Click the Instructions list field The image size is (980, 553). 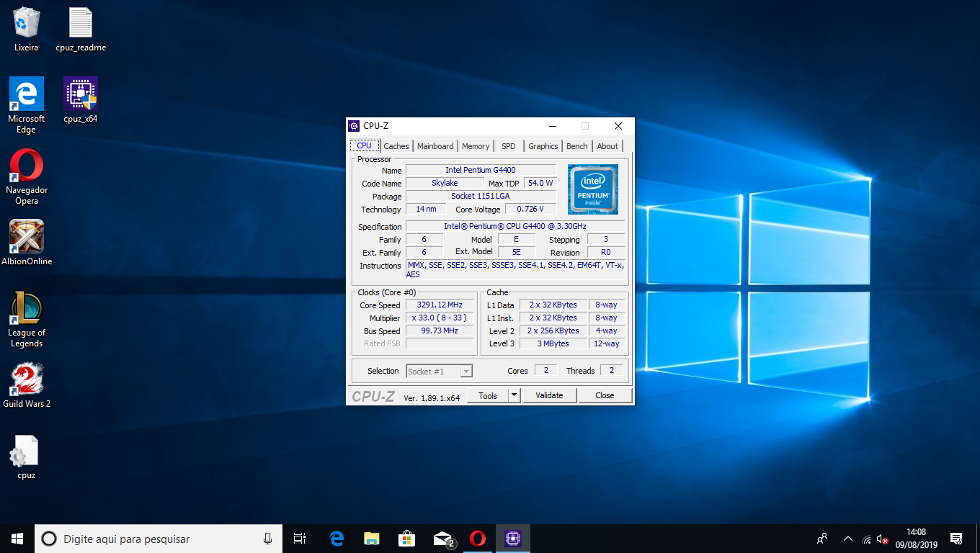click(x=515, y=269)
